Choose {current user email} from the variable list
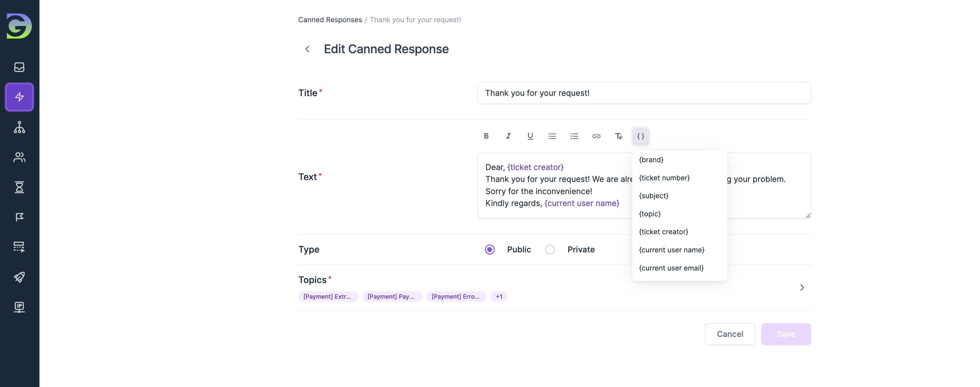The height and width of the screenshot is (387, 980). [671, 268]
